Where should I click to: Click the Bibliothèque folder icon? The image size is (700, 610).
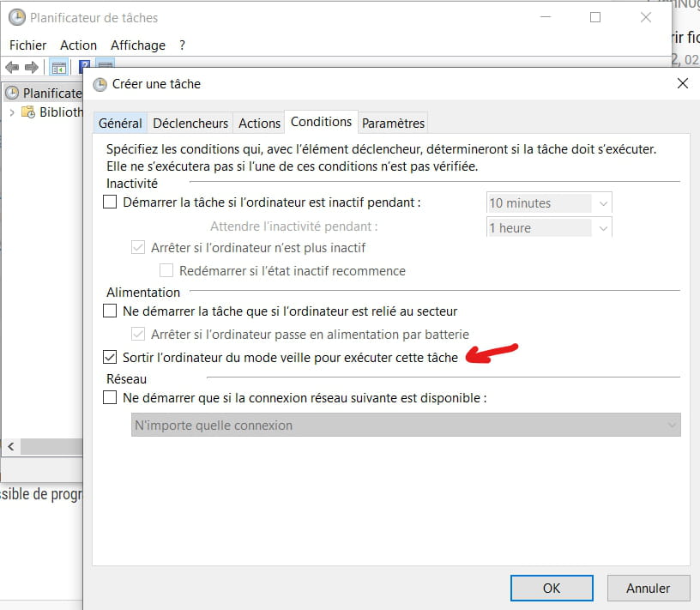click(27, 112)
